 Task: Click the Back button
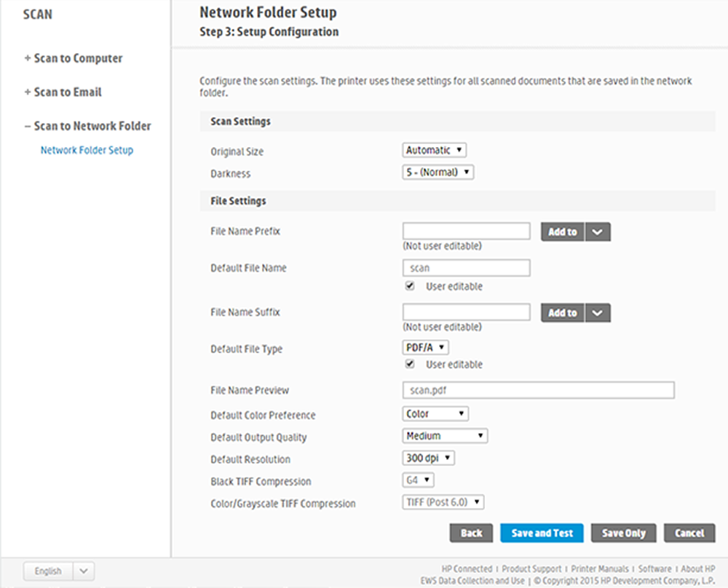click(x=471, y=533)
